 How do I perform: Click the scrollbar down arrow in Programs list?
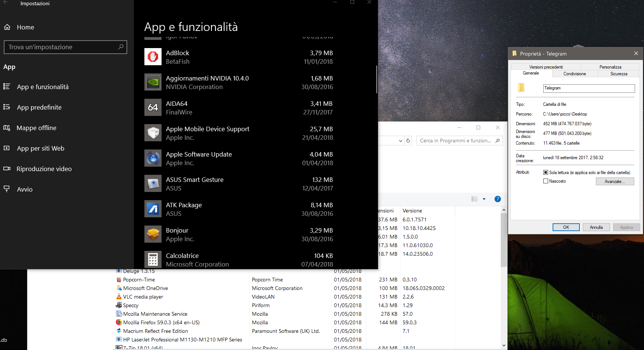point(504,346)
